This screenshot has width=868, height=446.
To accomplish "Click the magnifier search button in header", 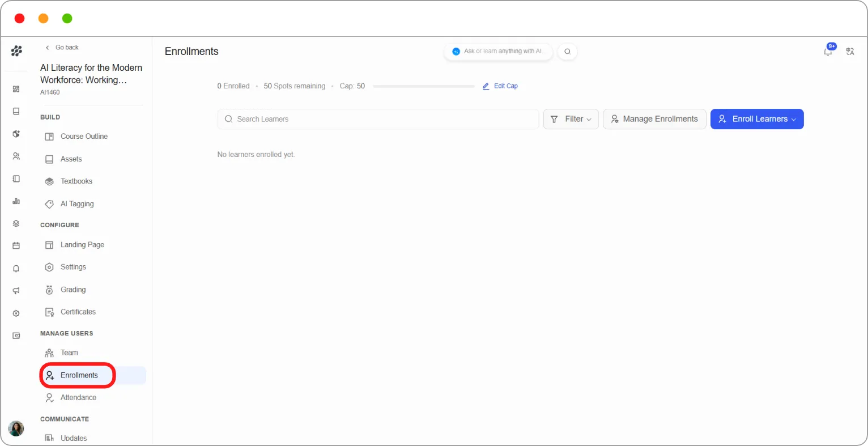I will point(567,52).
